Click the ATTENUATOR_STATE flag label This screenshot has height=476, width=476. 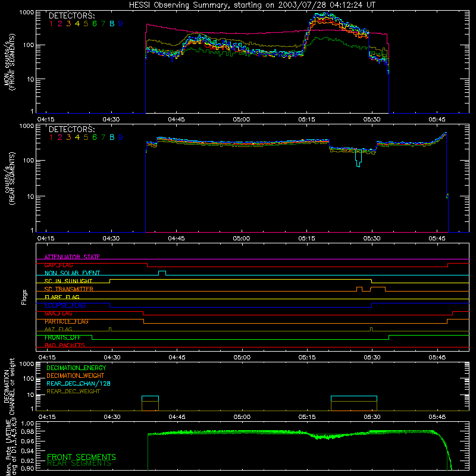[x=72, y=257]
